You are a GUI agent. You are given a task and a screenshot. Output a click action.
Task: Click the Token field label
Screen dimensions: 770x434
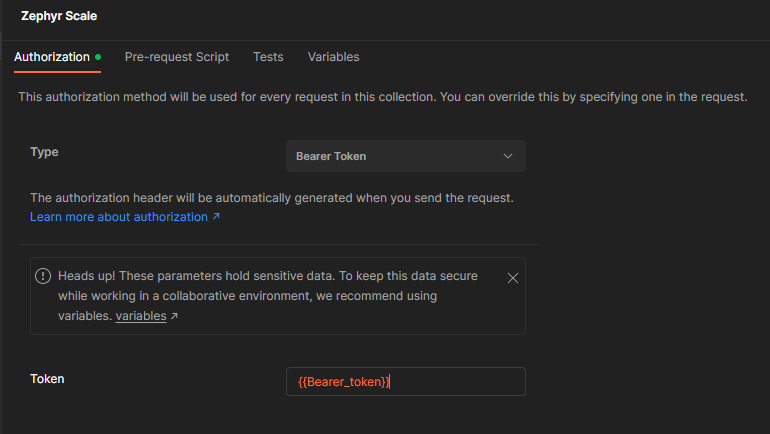(47, 379)
